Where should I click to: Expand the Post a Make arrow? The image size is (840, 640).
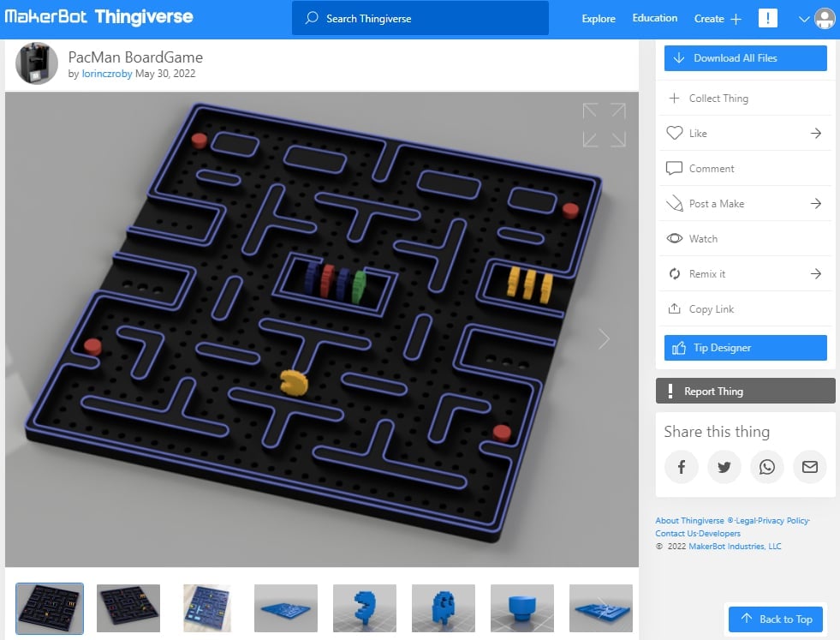(x=815, y=203)
